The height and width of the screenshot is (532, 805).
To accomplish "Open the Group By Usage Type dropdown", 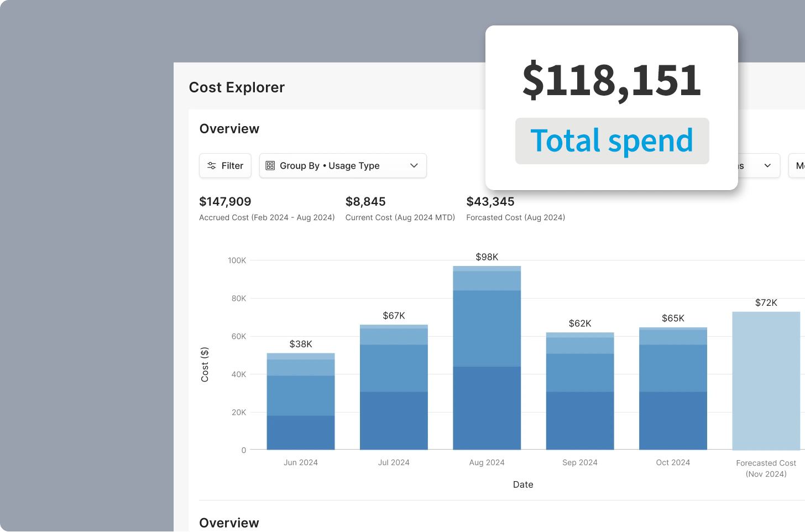I will (x=342, y=165).
